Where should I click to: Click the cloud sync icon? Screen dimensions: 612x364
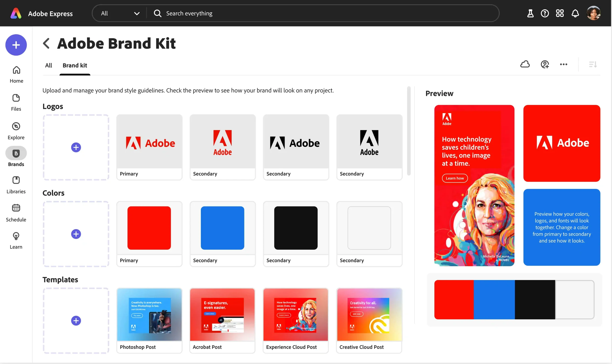coord(525,64)
